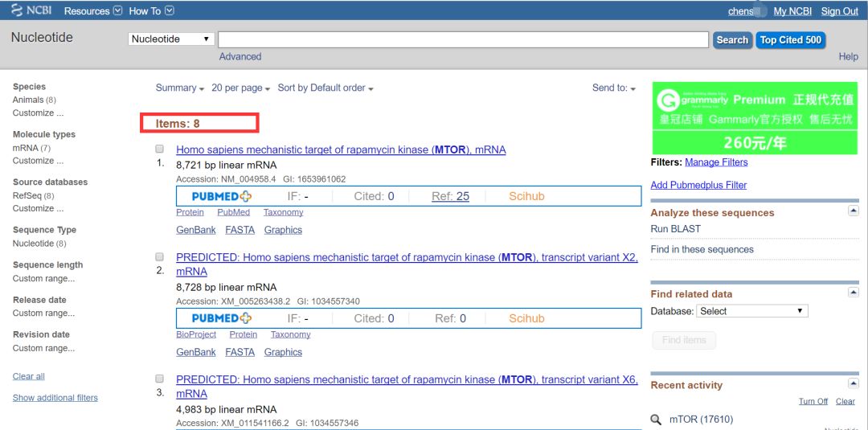
Task: Click Customize under Species
Action: click(38, 113)
